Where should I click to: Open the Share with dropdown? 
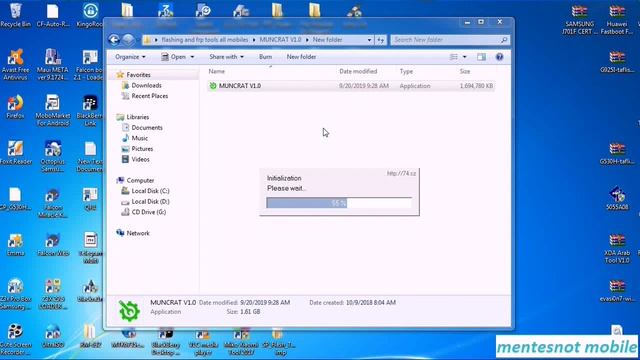[x=226, y=57]
